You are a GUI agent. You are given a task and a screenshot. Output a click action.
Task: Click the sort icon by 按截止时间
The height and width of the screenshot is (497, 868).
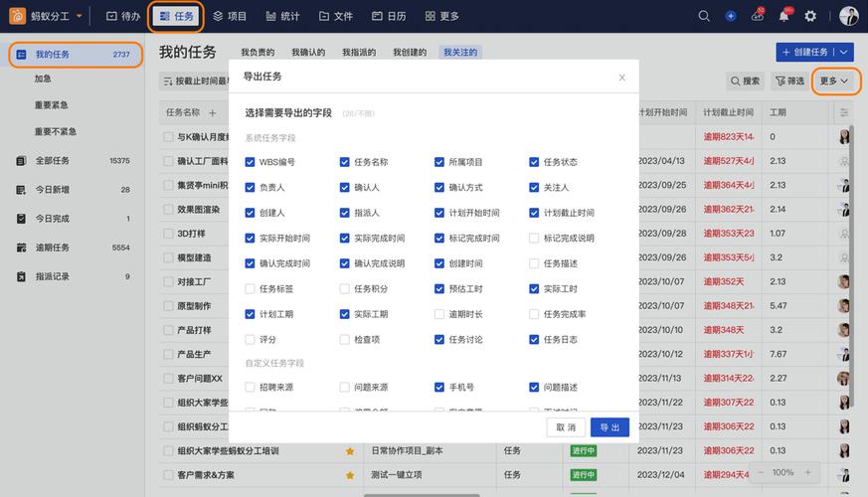click(168, 82)
